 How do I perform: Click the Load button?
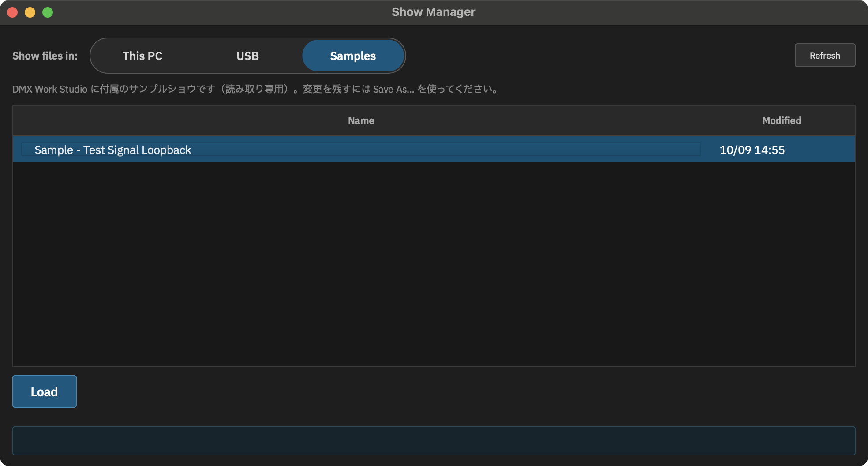[45, 391]
